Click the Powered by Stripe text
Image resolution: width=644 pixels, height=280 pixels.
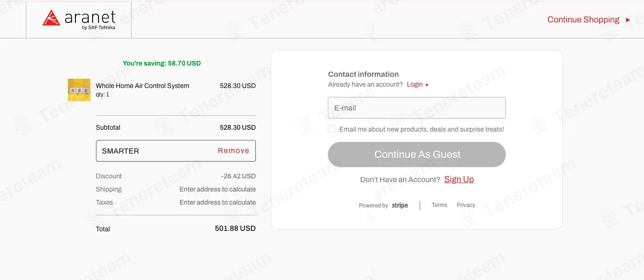click(x=384, y=206)
